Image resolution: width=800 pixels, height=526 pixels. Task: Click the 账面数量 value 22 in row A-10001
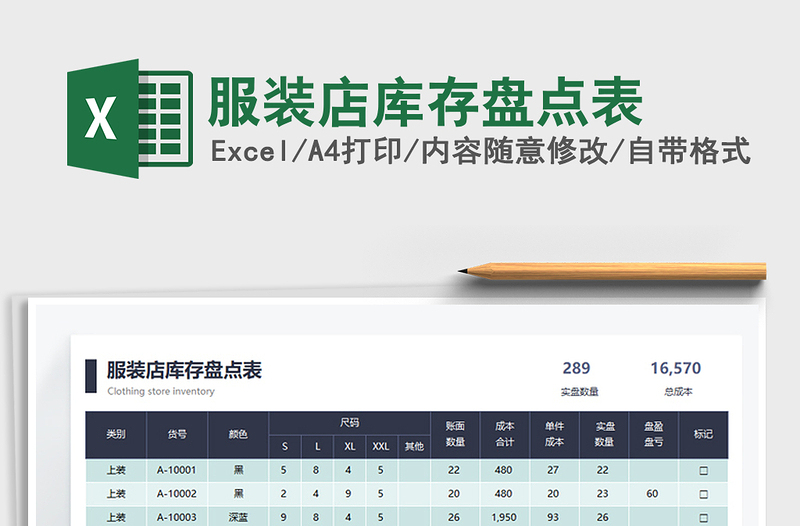click(x=454, y=470)
